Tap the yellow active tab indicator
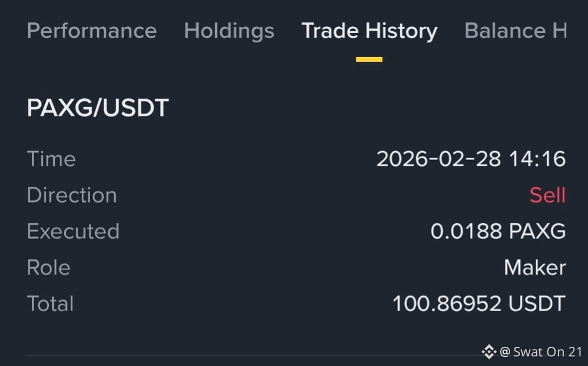Screen dimensions: 588x366 pos(369,60)
